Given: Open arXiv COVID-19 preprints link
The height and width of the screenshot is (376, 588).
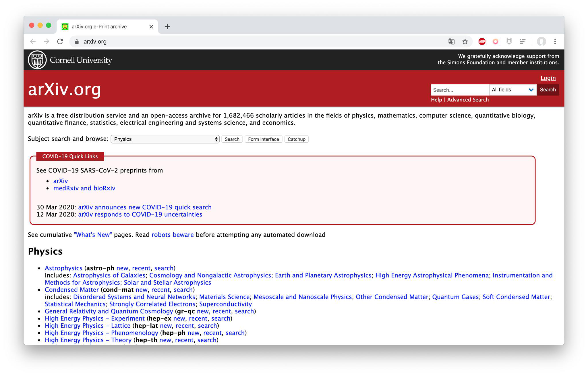Looking at the screenshot, I should [61, 181].
